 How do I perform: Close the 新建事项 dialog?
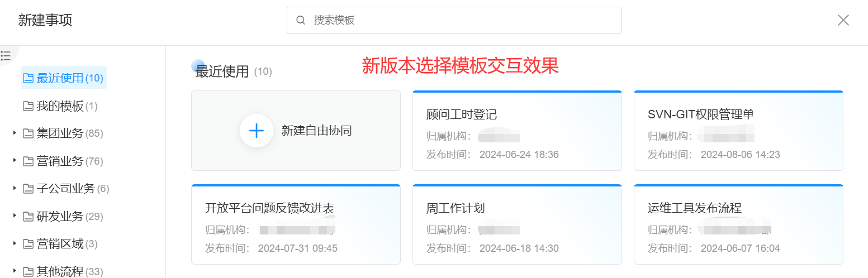click(x=843, y=21)
